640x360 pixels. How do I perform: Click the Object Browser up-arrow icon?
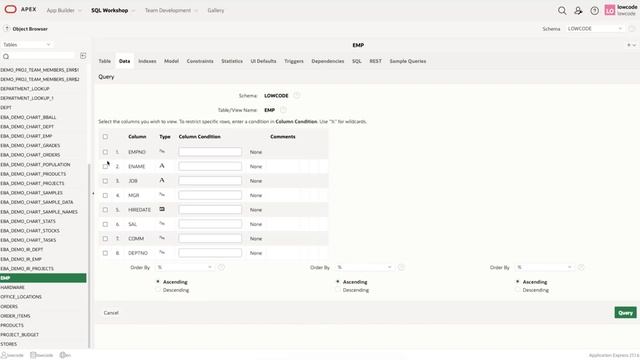6,29
